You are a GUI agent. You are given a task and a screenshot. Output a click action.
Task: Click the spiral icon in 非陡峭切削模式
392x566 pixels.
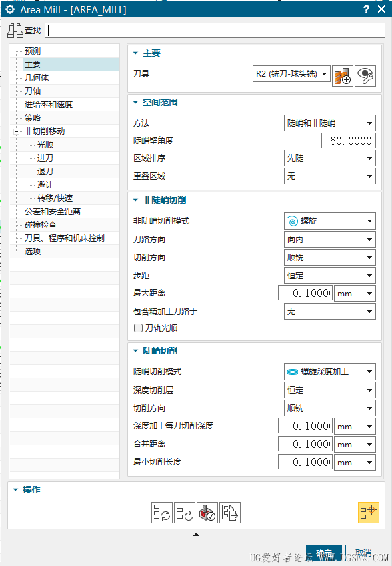[293, 221]
